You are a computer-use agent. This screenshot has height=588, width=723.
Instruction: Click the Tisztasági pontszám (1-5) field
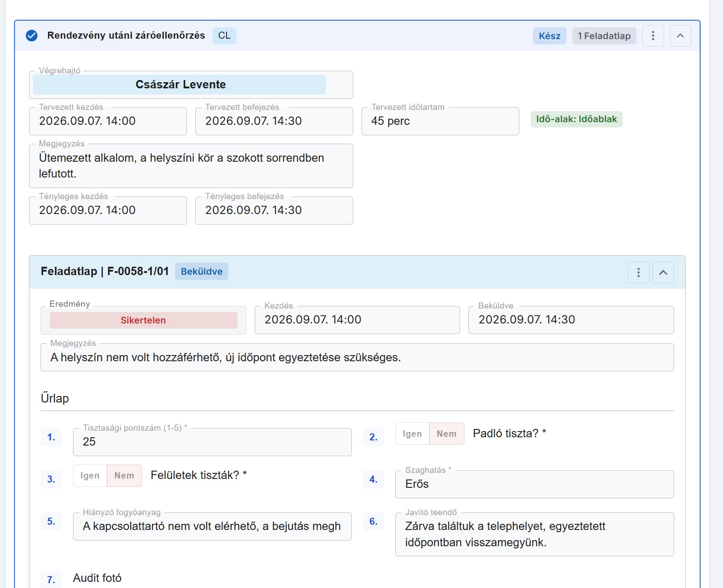(212, 442)
